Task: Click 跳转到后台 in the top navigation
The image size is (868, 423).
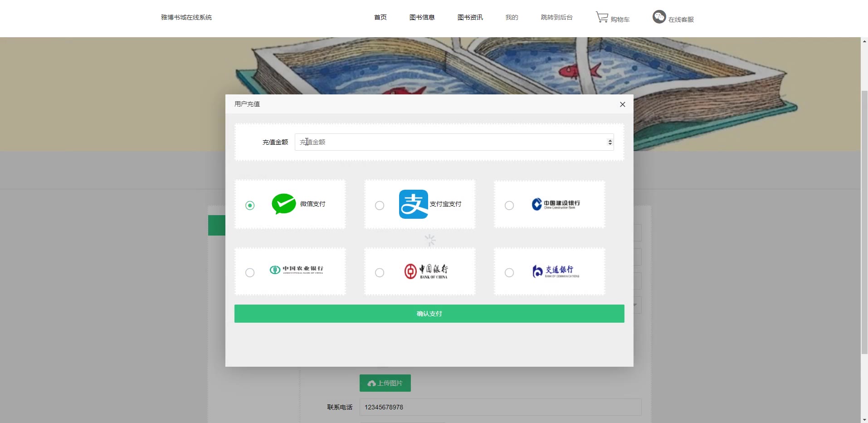Action: pos(557,17)
